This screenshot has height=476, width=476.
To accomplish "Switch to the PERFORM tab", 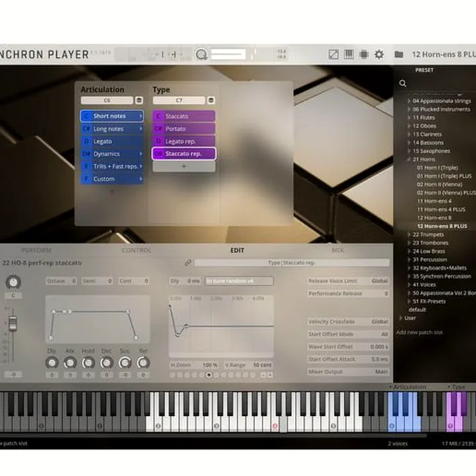I will (x=36, y=250).
